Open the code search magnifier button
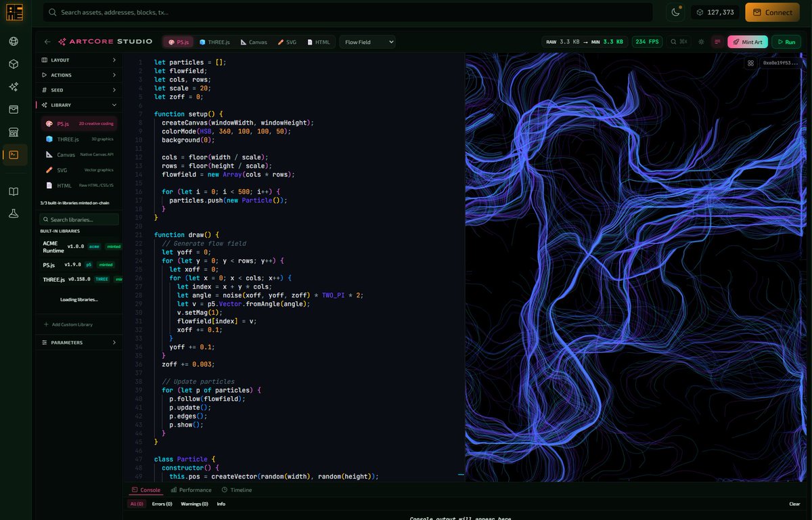Screen dimensions: 812x520 679,42
